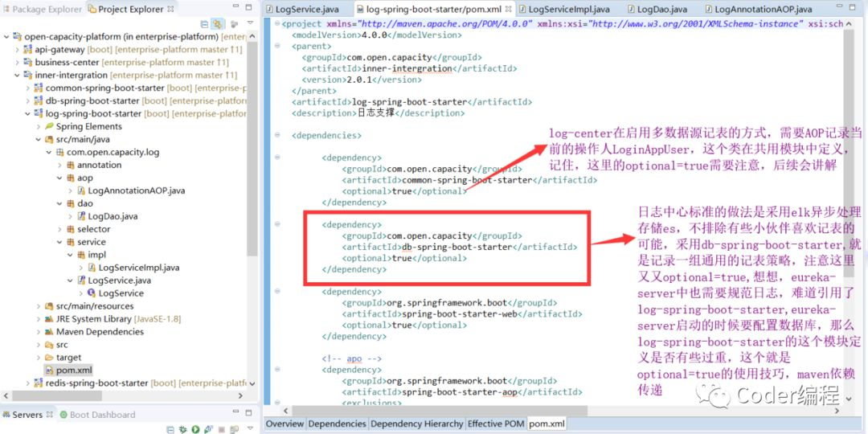Click the publish to server icon
This screenshot has width=868, height=434.
point(234,429)
